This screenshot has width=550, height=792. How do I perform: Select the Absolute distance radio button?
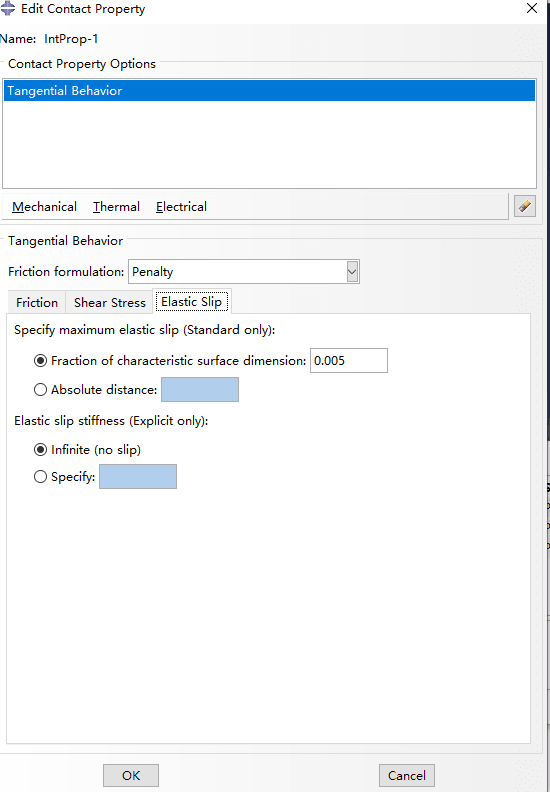pyautogui.click(x=40, y=390)
